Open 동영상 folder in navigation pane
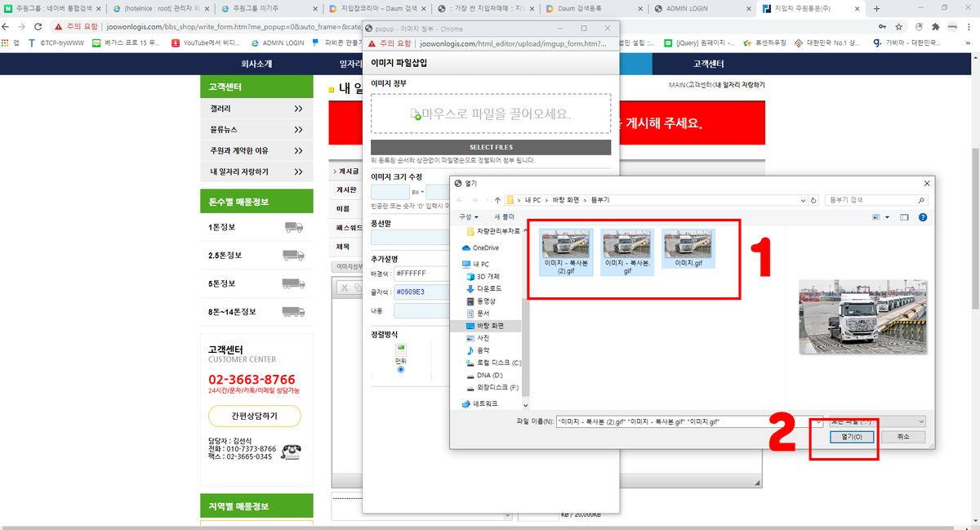 pos(480,301)
